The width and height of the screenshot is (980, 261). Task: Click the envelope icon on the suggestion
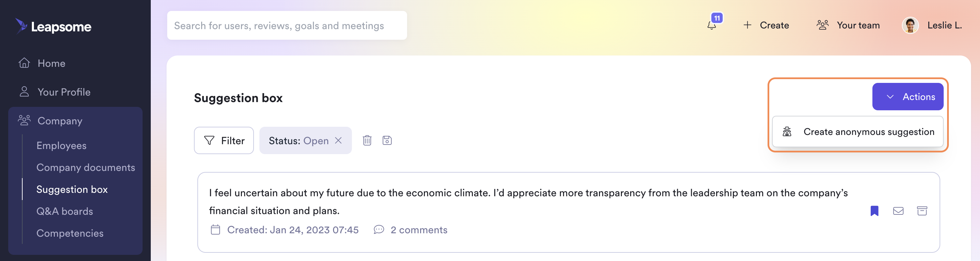tap(898, 211)
